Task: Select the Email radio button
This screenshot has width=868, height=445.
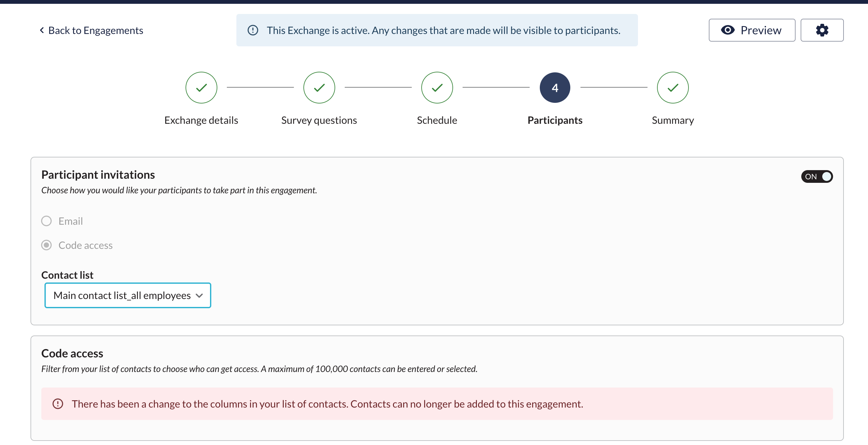Action: [x=46, y=221]
